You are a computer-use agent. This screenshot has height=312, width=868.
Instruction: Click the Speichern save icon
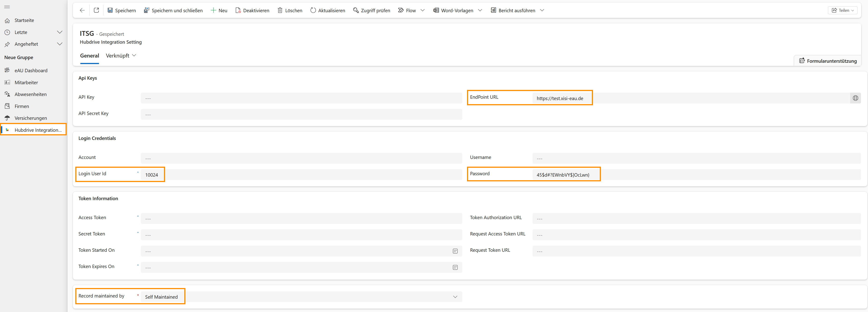point(110,10)
